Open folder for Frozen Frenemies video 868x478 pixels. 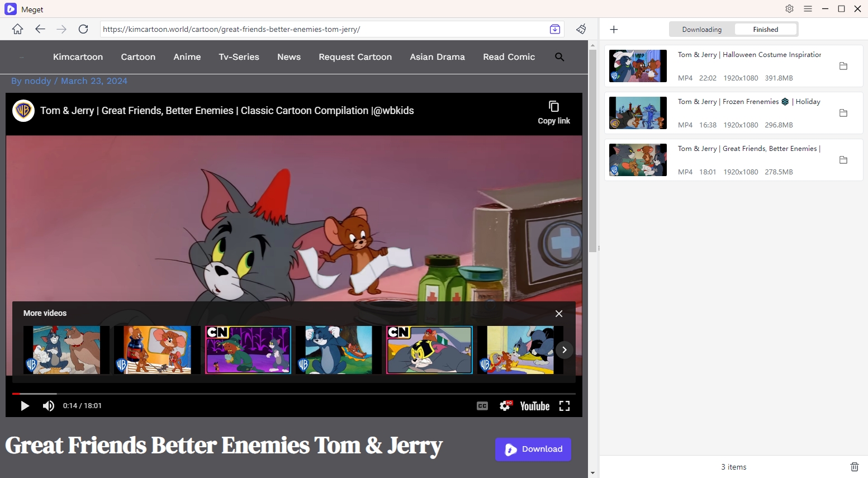843,113
